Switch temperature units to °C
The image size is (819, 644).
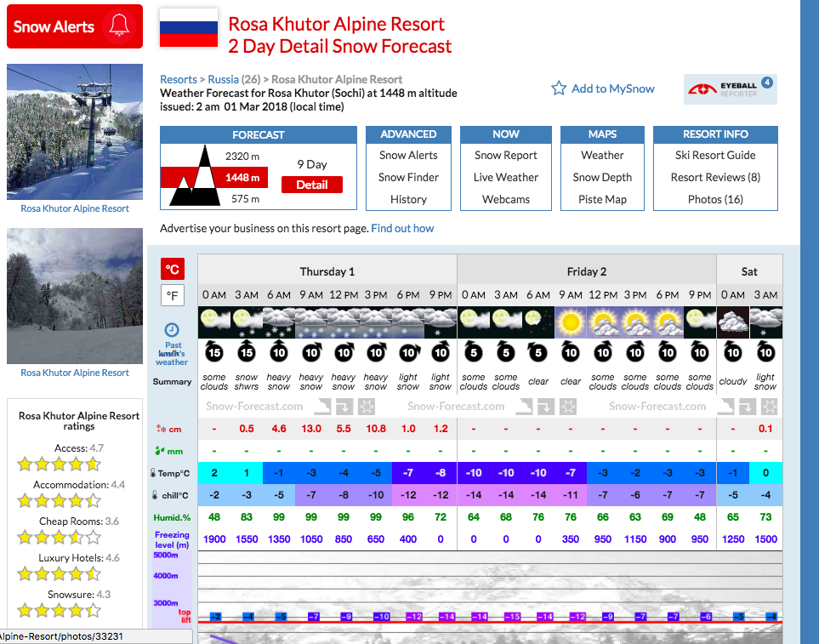[x=173, y=269]
